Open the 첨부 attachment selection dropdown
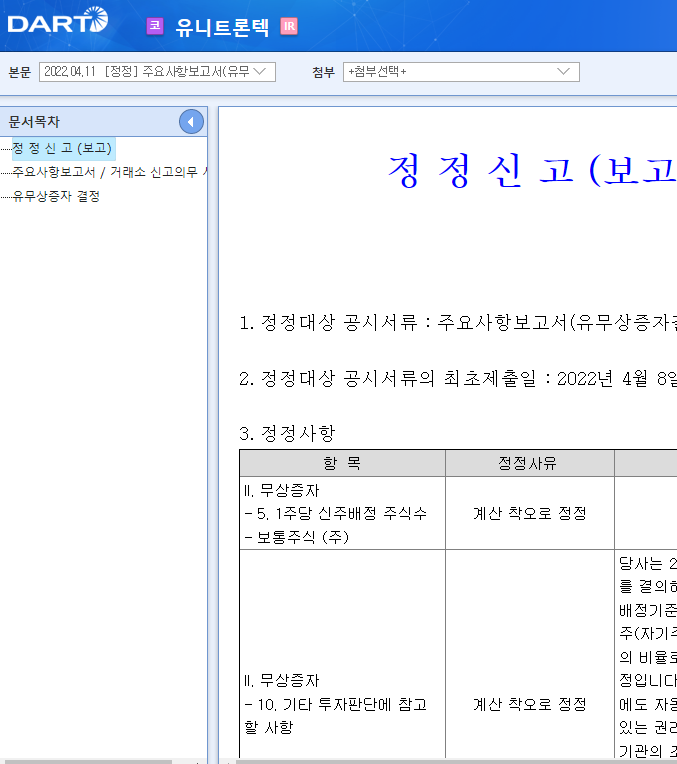This screenshot has width=677, height=764. pos(461,72)
